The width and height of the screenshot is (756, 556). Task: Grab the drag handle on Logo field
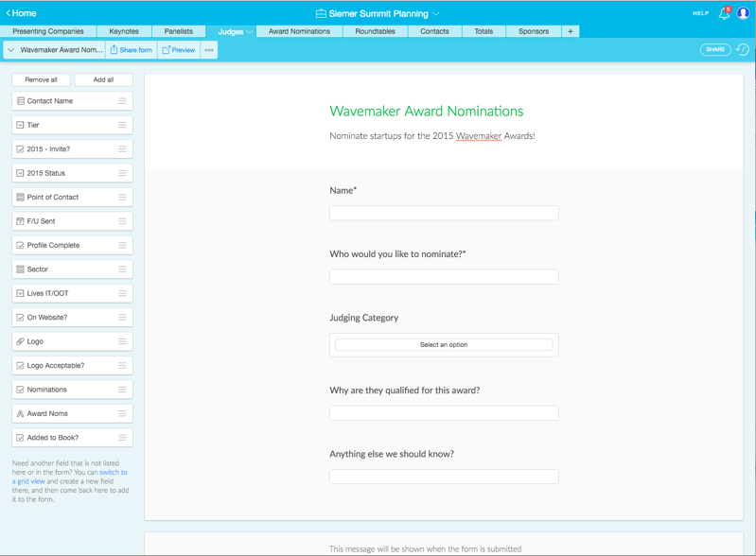pyautogui.click(x=122, y=341)
